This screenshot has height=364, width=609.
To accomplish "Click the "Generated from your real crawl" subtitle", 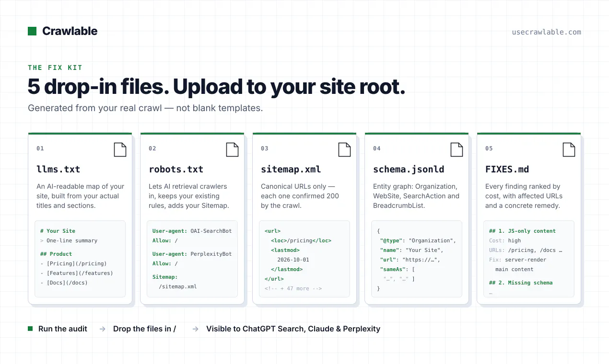I will (x=145, y=108).
